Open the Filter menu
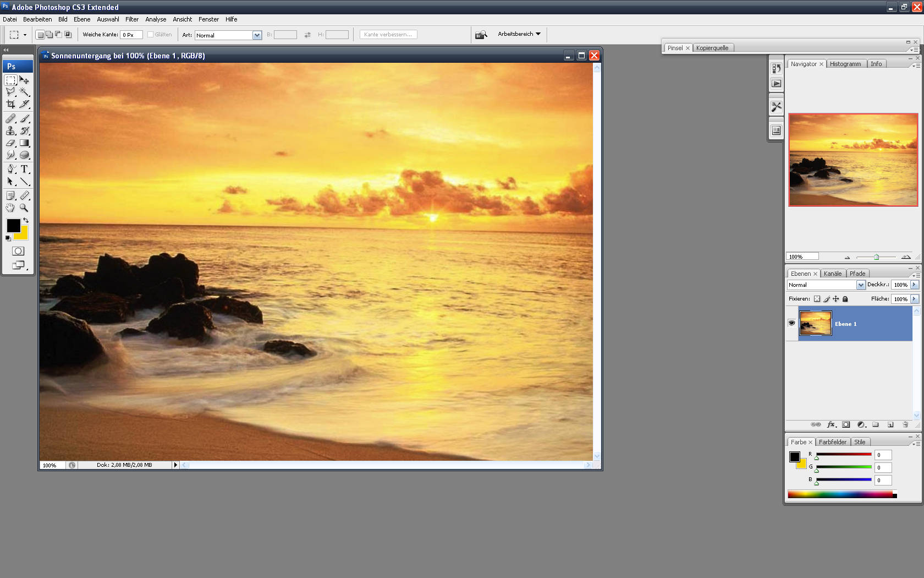Viewport: 924px width, 578px height. 132,19
